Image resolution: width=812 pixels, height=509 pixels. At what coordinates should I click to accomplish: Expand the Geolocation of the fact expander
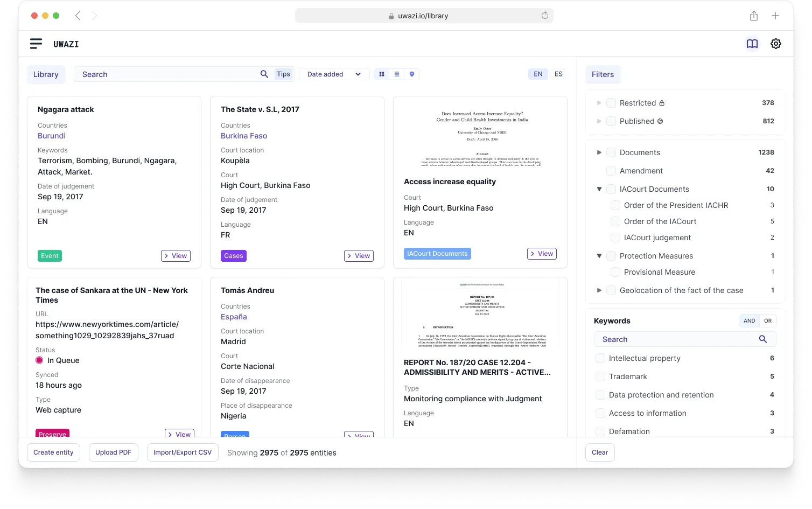point(599,290)
